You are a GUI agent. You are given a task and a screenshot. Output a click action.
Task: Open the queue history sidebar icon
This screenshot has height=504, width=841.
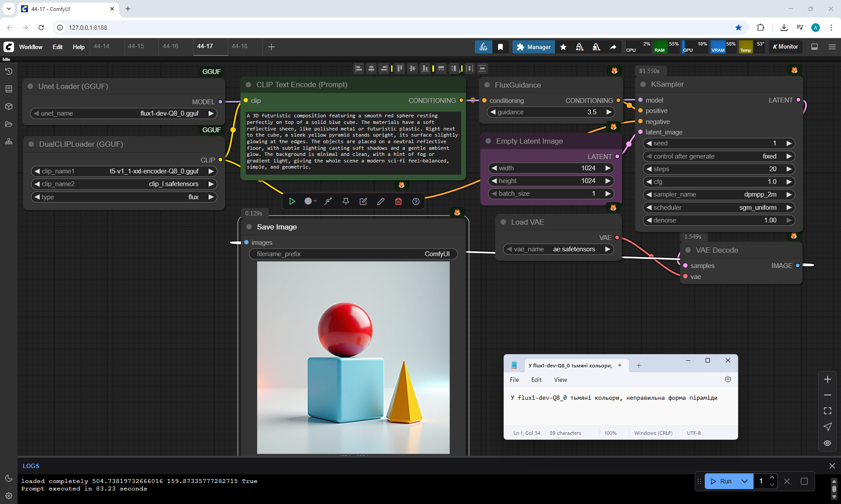point(9,71)
